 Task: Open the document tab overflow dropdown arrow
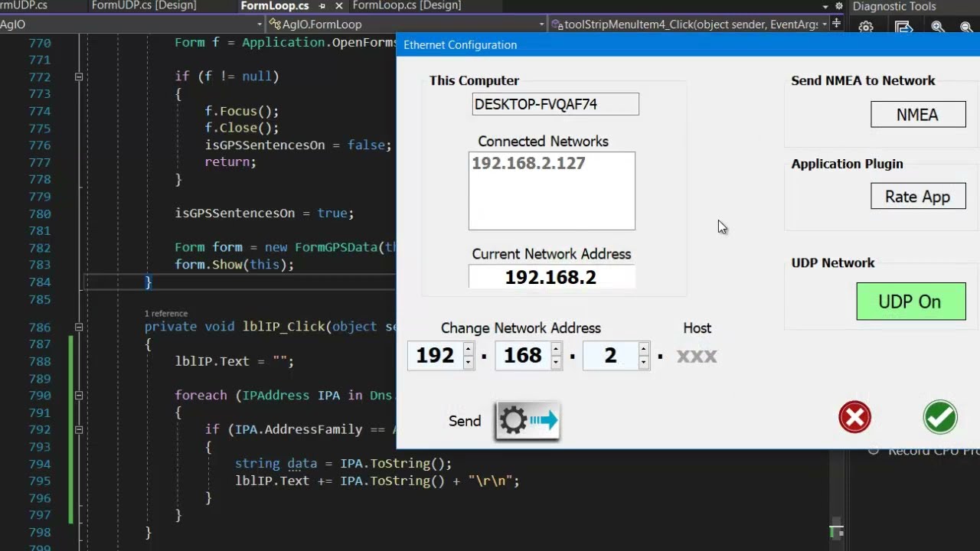(825, 6)
